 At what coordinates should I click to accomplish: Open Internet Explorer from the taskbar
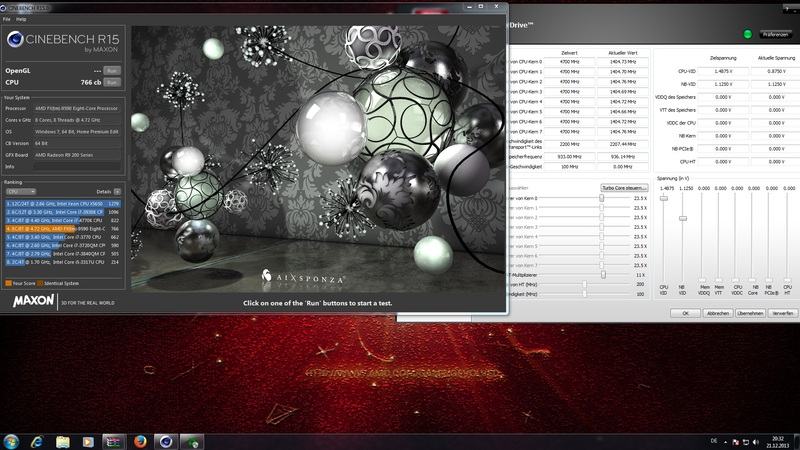pyautogui.click(x=37, y=442)
